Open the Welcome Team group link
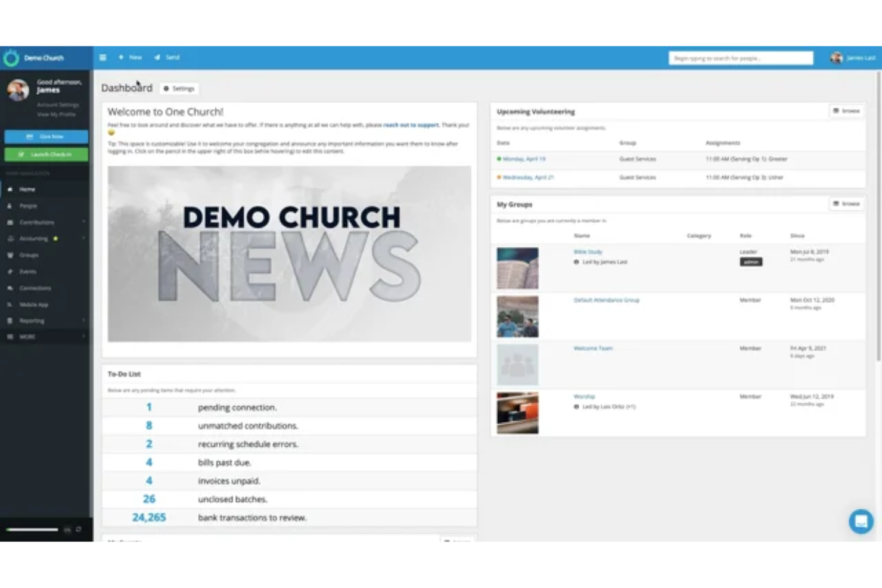882x588 pixels. pyautogui.click(x=593, y=349)
